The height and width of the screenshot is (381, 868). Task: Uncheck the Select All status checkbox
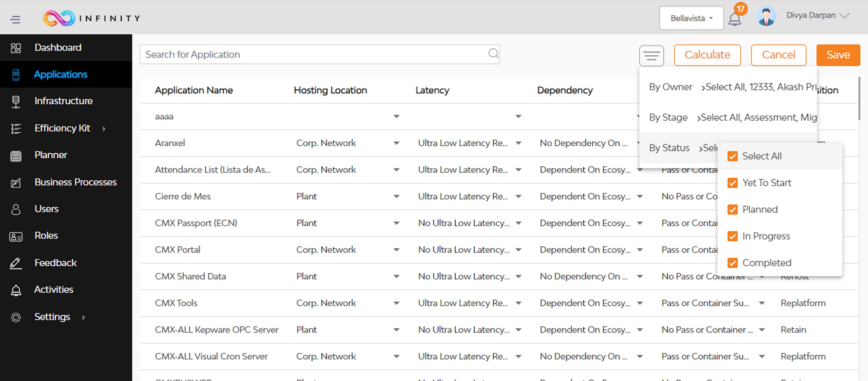[x=732, y=156]
